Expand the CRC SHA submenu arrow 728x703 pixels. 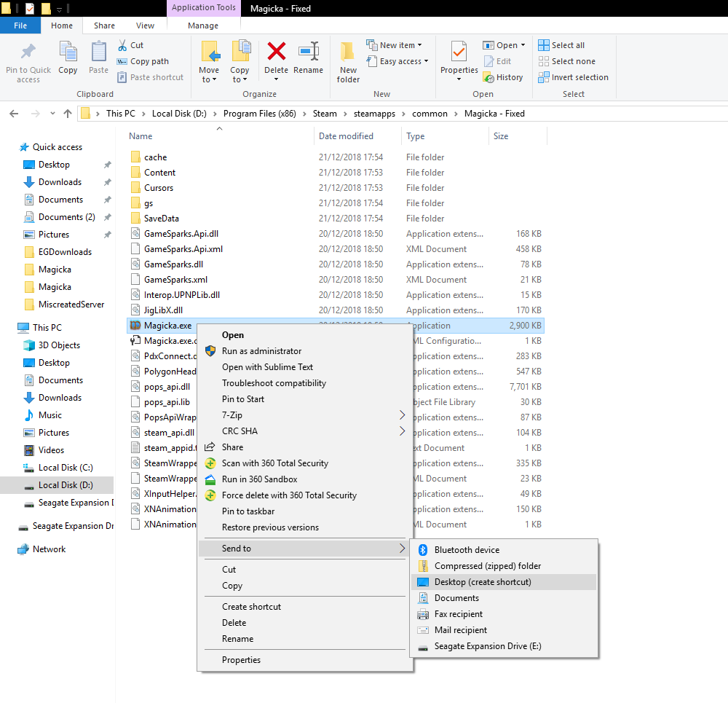click(402, 431)
